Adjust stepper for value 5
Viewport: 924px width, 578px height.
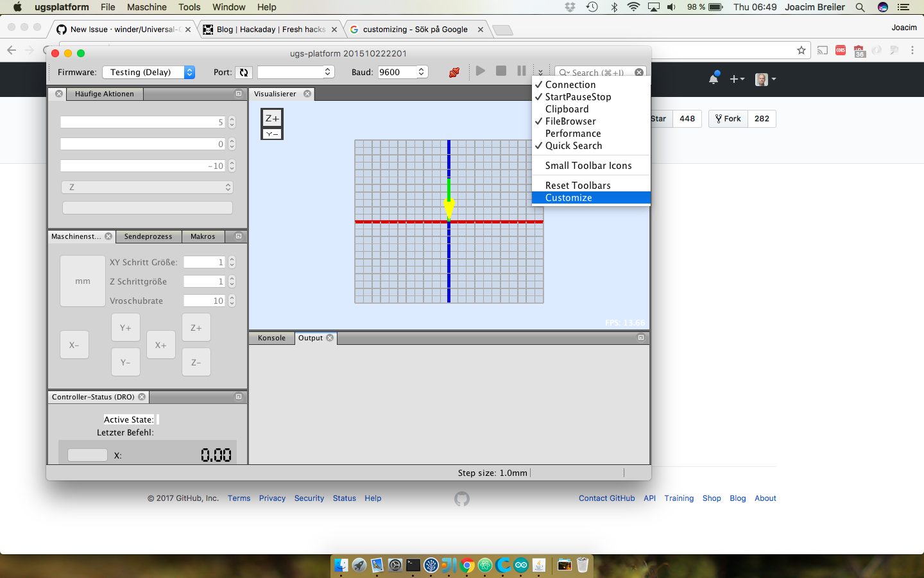pyautogui.click(x=232, y=122)
